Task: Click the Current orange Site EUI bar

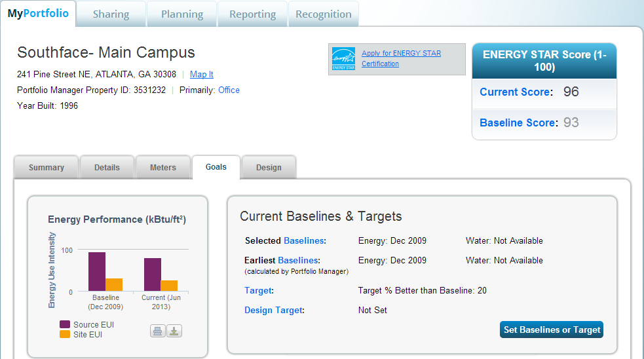Action: tap(169, 286)
